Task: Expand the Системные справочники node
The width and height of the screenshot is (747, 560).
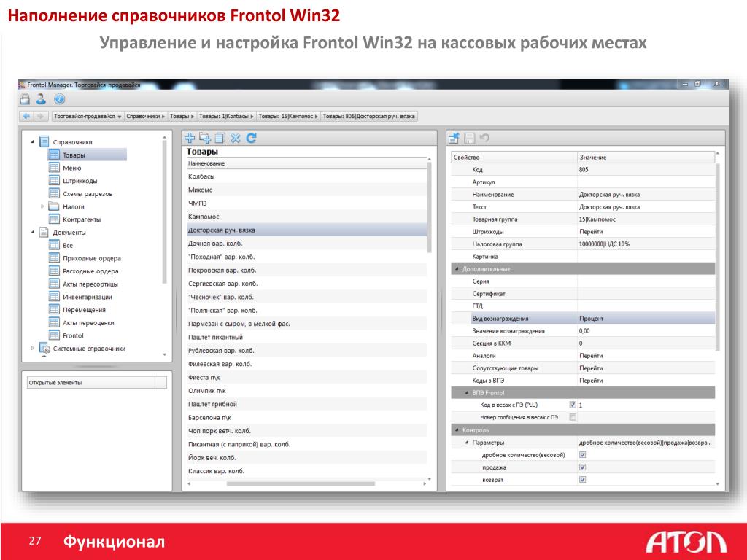Action: pos(32,348)
